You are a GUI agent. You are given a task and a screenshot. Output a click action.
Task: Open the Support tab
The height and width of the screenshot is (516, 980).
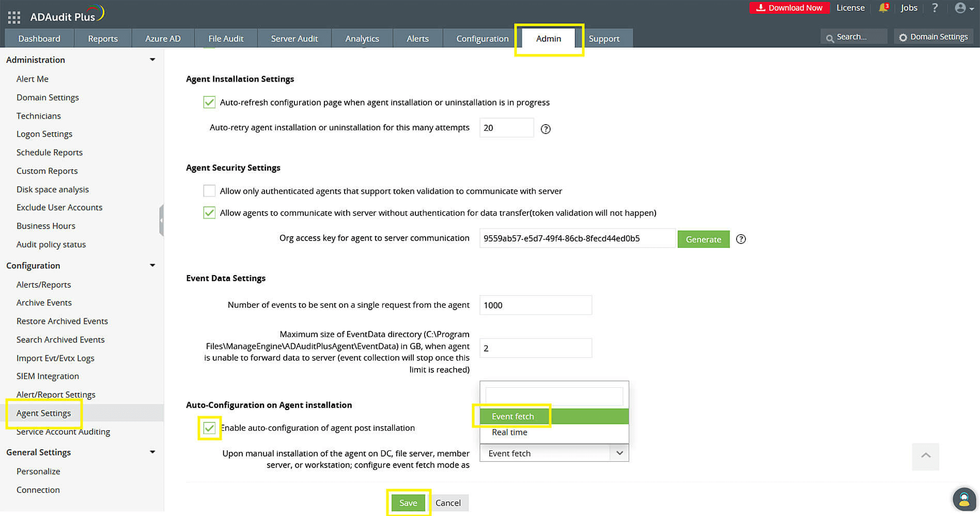point(604,38)
